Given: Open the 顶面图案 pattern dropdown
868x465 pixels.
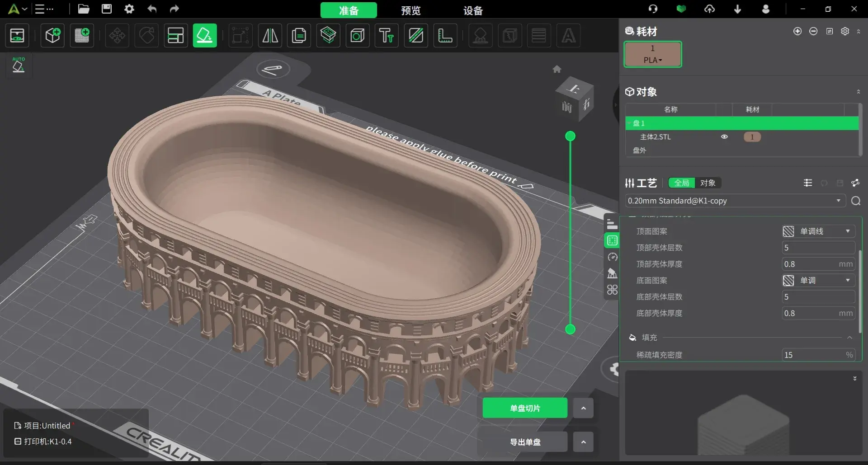Looking at the screenshot, I should pyautogui.click(x=818, y=231).
